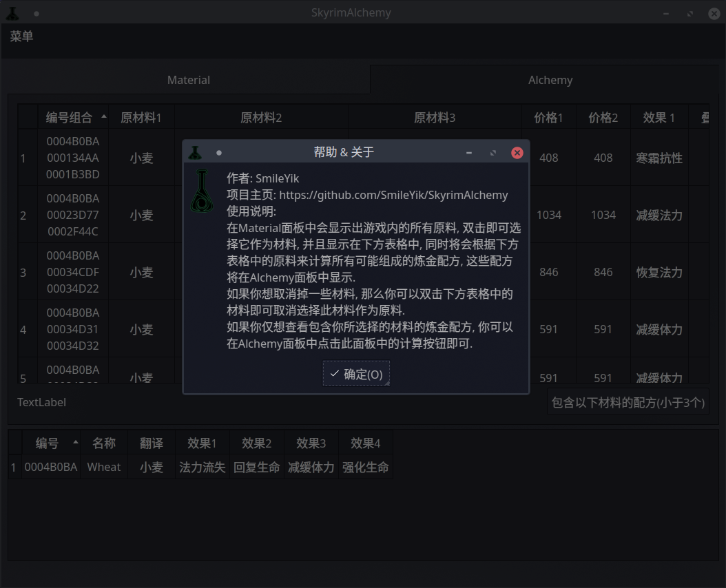Select the 回复生命 effect cell
The height and width of the screenshot is (588, 726).
click(256, 467)
